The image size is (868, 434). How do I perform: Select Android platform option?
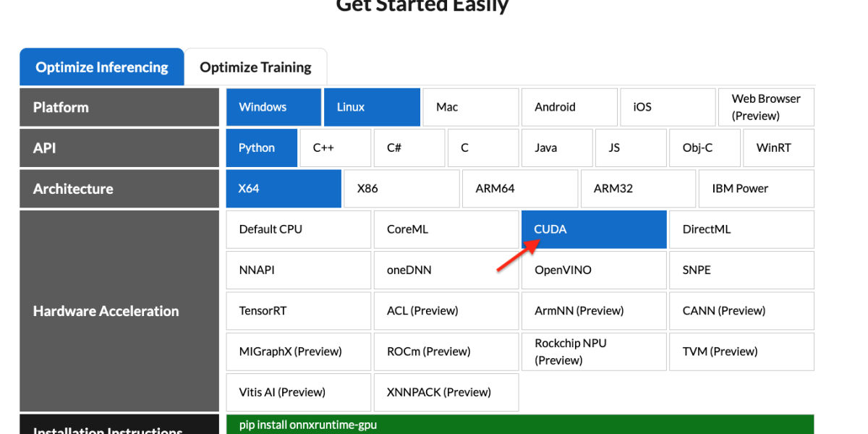569,107
